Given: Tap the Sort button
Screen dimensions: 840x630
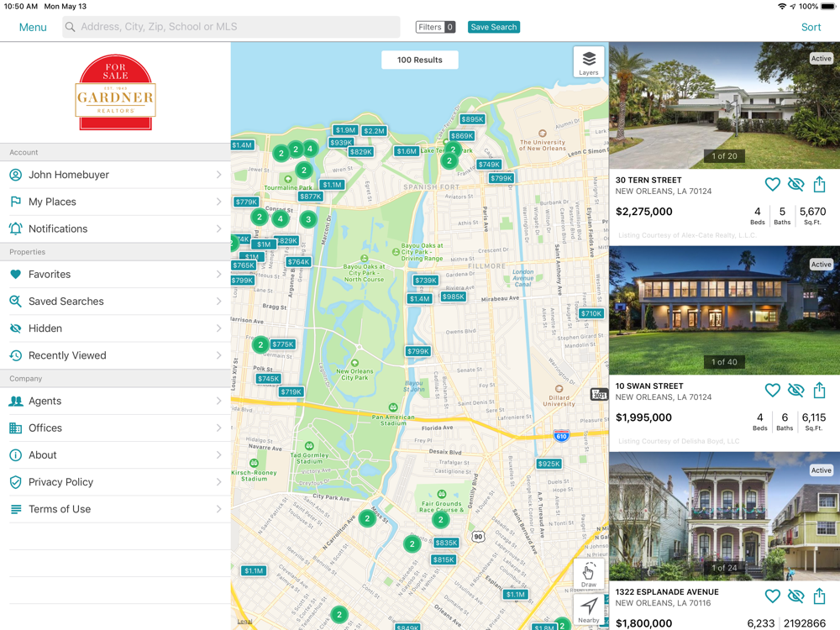Looking at the screenshot, I should click(x=811, y=28).
